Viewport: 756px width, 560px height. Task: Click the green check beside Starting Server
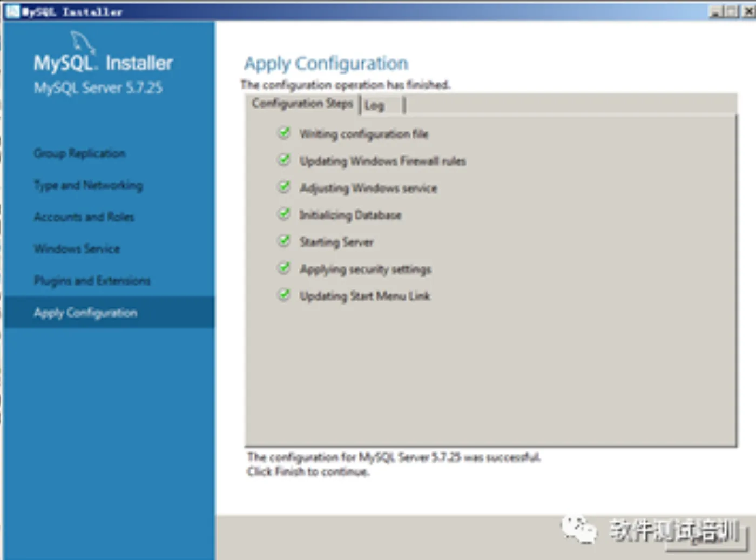pyautogui.click(x=283, y=241)
